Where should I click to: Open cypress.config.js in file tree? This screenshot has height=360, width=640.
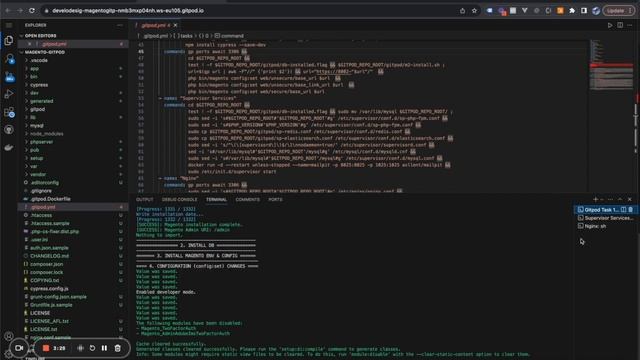tap(49, 289)
